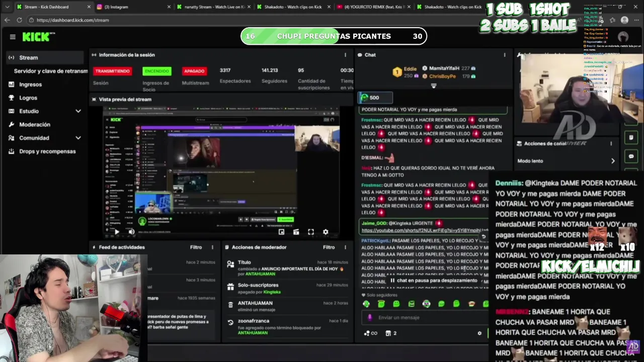Play the stream preview

tap(117, 232)
